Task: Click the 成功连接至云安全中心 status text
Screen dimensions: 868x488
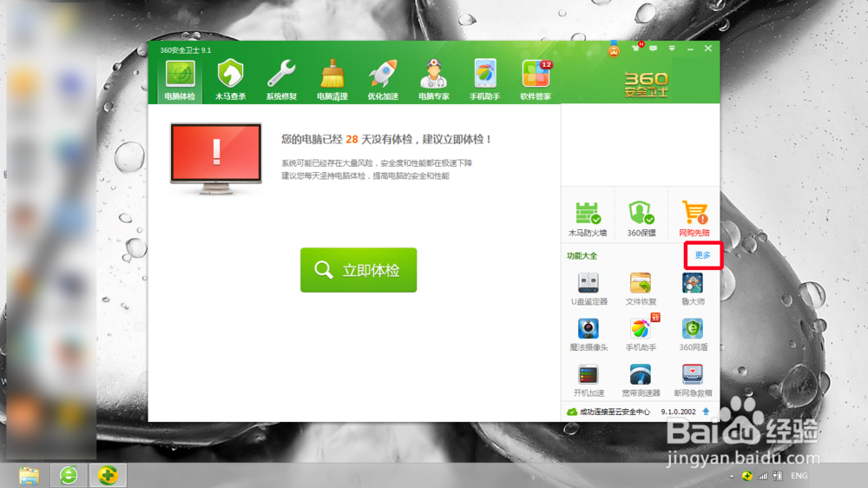Action: (615, 412)
